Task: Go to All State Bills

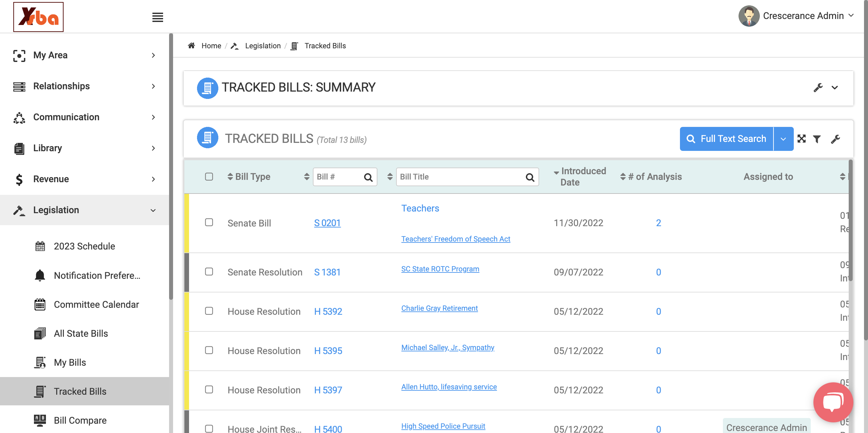Action: [x=85, y=333]
